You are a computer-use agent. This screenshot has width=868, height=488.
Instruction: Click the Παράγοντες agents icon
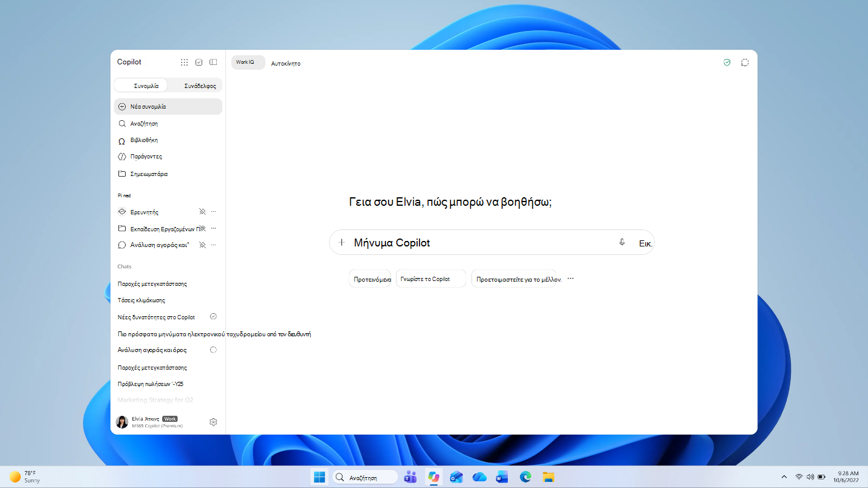pos(122,157)
